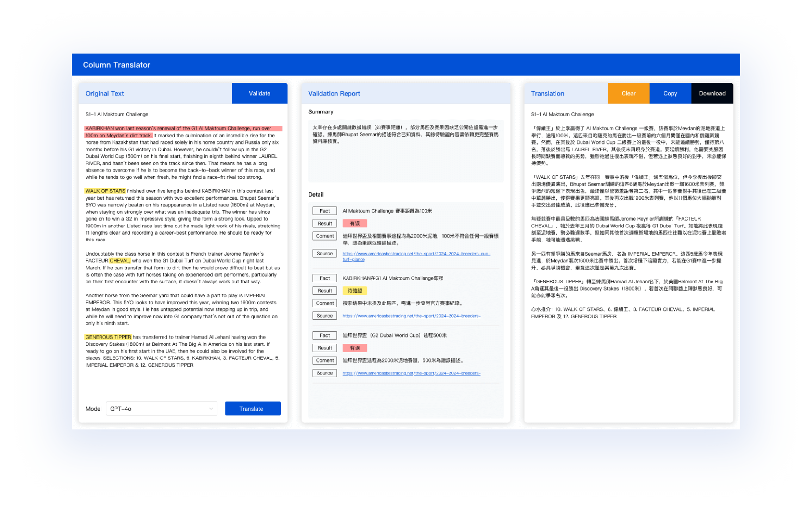Switch to the Original Text panel header
Image resolution: width=812 pixels, height=508 pixels.
pyautogui.click(x=104, y=93)
